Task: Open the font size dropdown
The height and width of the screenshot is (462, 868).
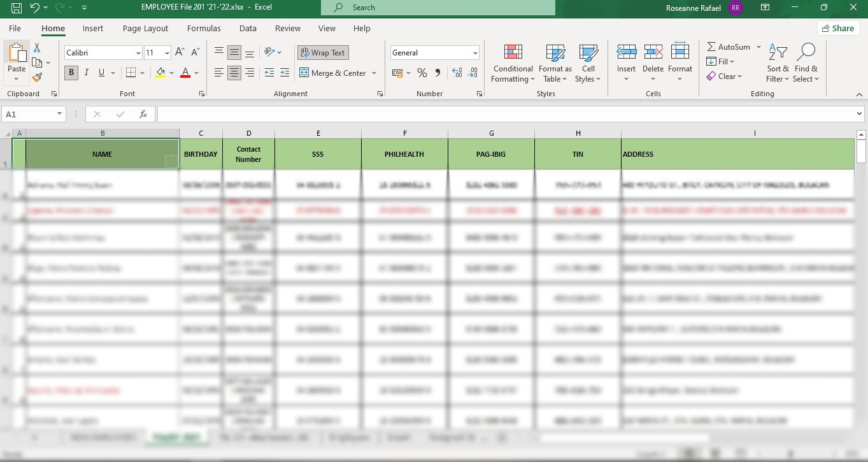Action: (167, 53)
